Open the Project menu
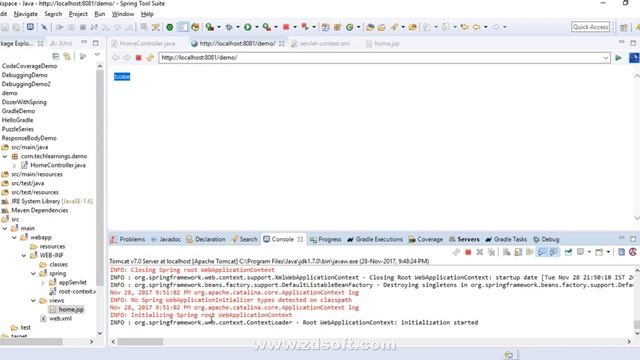 [78, 14]
